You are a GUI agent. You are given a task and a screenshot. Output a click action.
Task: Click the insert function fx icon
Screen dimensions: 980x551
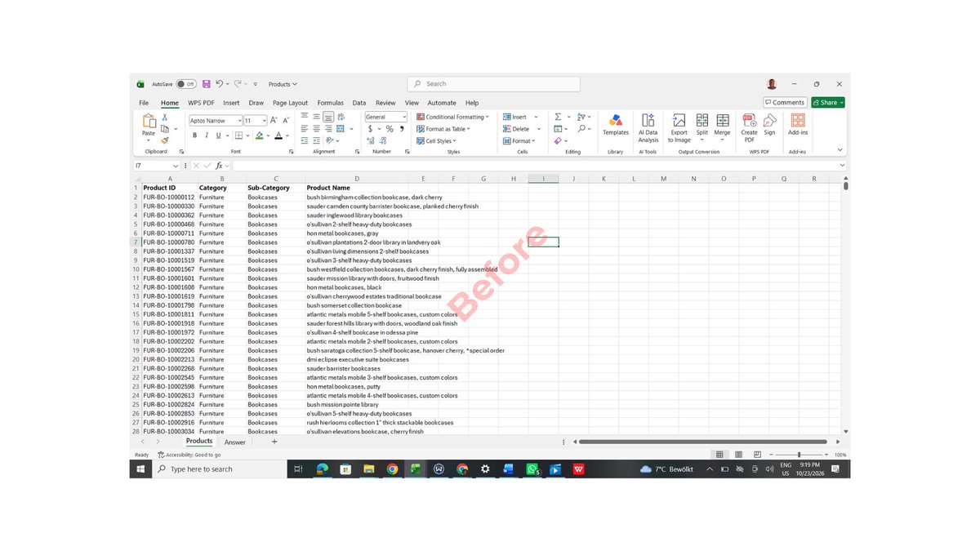tap(219, 166)
